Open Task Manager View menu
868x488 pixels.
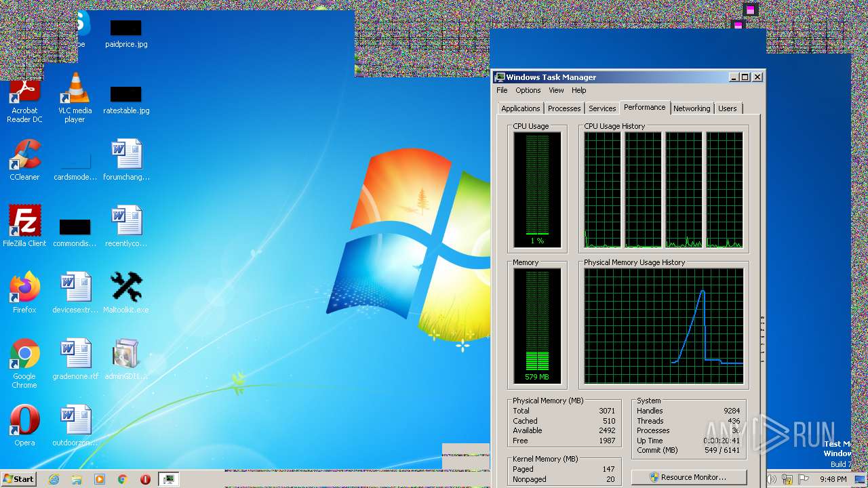click(x=556, y=90)
